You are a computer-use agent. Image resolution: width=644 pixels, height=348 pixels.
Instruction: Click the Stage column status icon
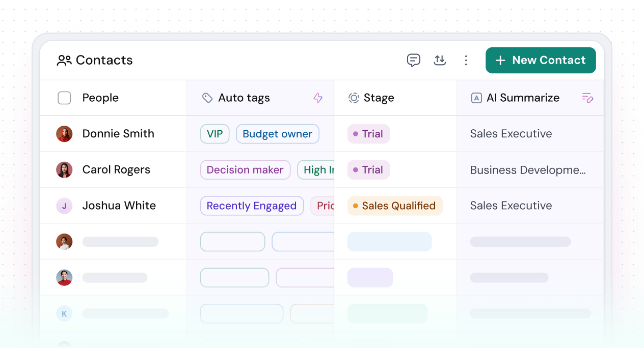coord(354,98)
